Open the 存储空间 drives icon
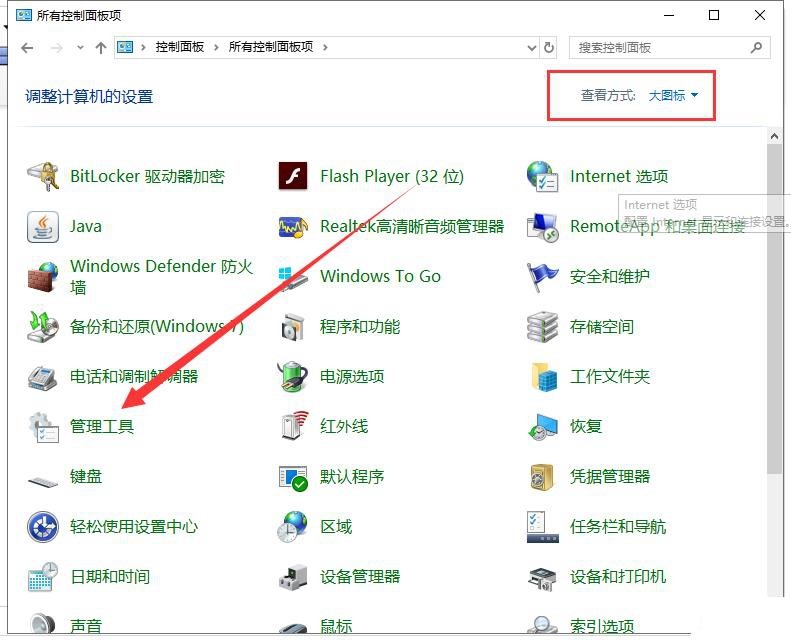Viewport: 791px width, 641px height. tap(542, 327)
